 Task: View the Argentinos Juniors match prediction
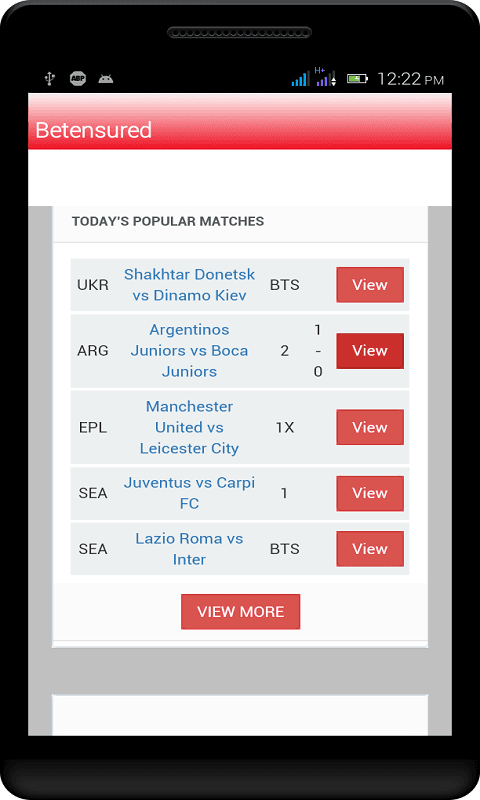coord(370,351)
